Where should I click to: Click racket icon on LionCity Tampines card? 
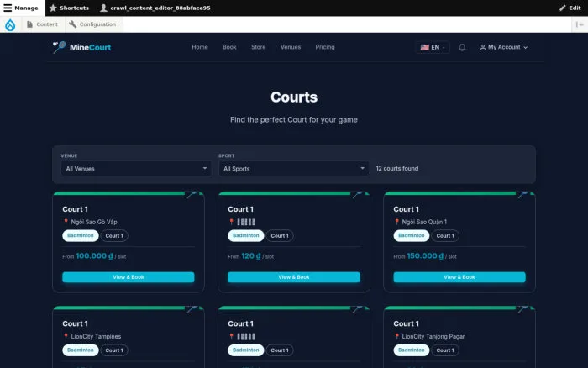(x=192, y=308)
